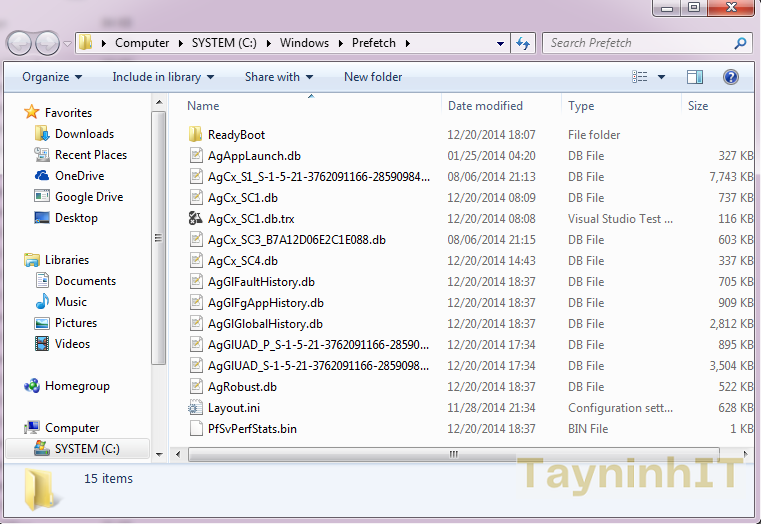Open Google Drive in Favorites
The image size is (761, 524).
[89, 197]
